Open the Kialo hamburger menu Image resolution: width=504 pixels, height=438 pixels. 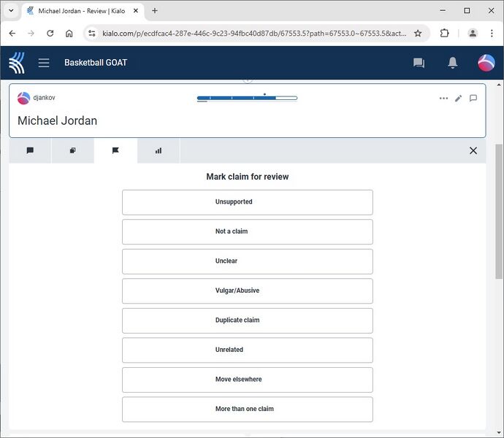click(x=44, y=63)
